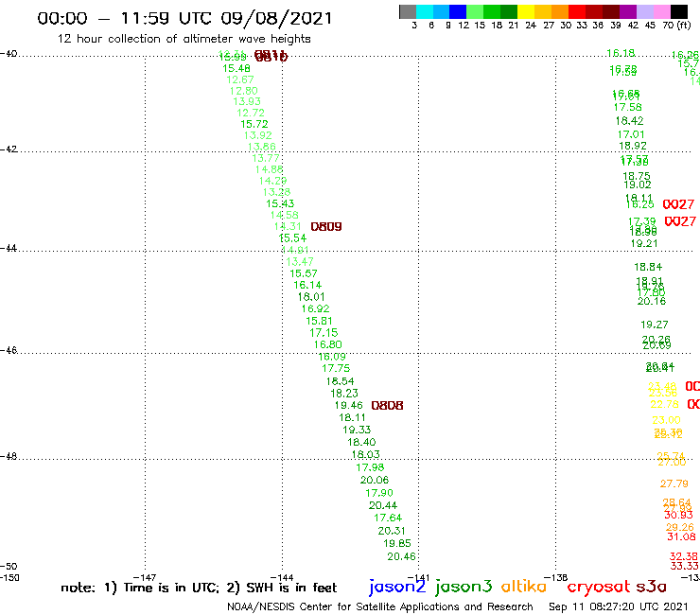This screenshot has height=615, width=700.
Task: Click the wave height value '29.26'
Action: coord(680,527)
